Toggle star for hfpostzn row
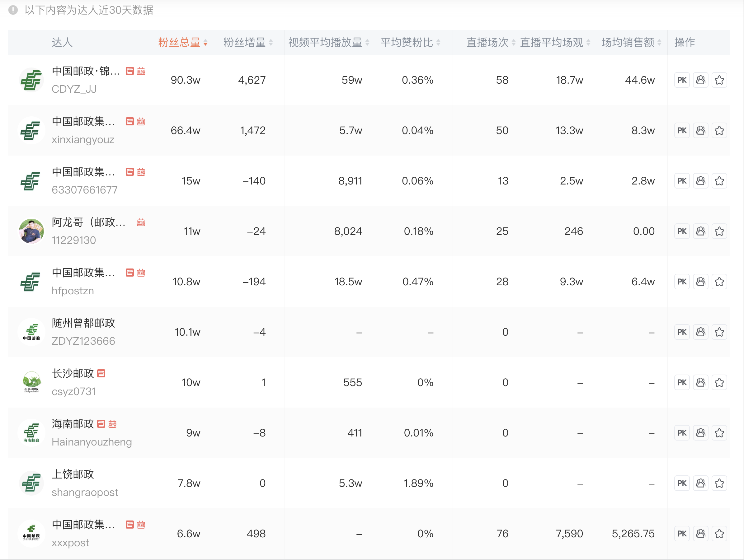The image size is (744, 560). (x=719, y=282)
